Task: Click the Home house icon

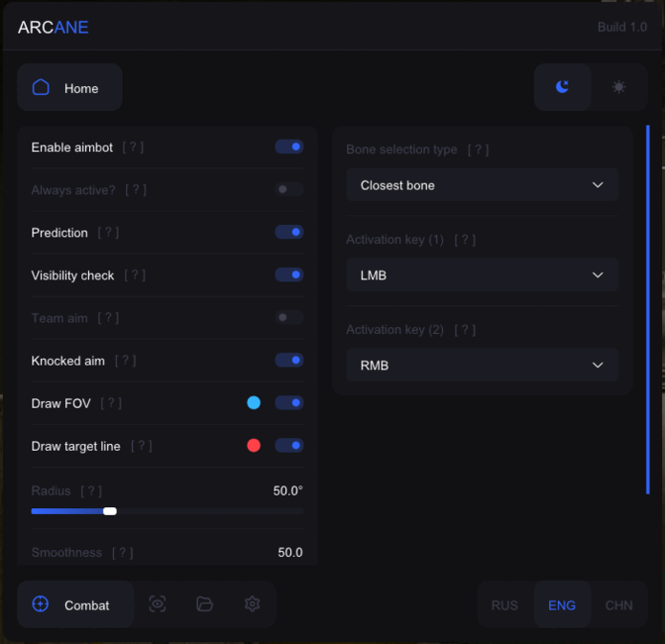Action: [41, 88]
